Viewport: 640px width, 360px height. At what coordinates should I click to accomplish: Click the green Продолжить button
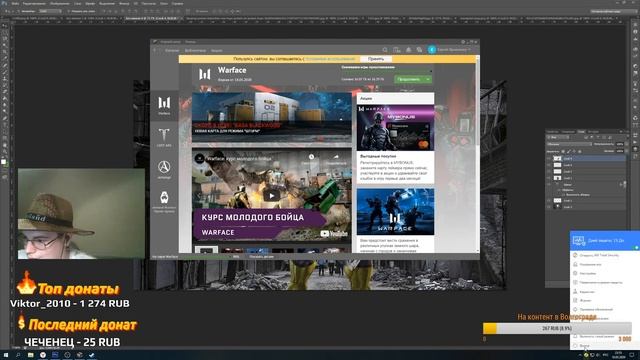click(x=409, y=79)
